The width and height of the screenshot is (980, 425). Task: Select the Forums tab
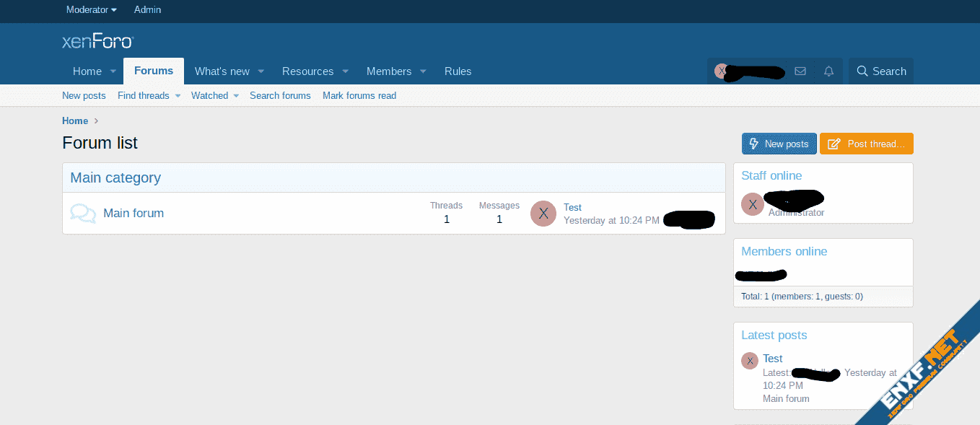click(x=154, y=71)
